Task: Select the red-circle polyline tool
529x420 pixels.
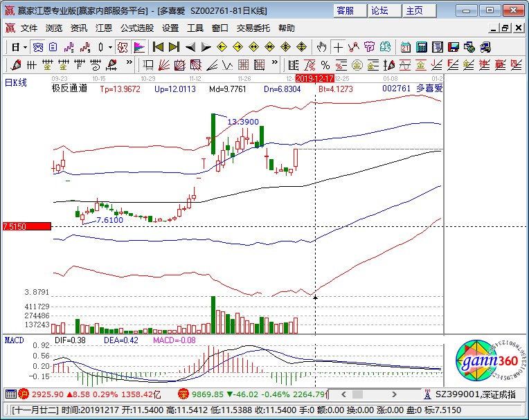Action: tap(354, 47)
